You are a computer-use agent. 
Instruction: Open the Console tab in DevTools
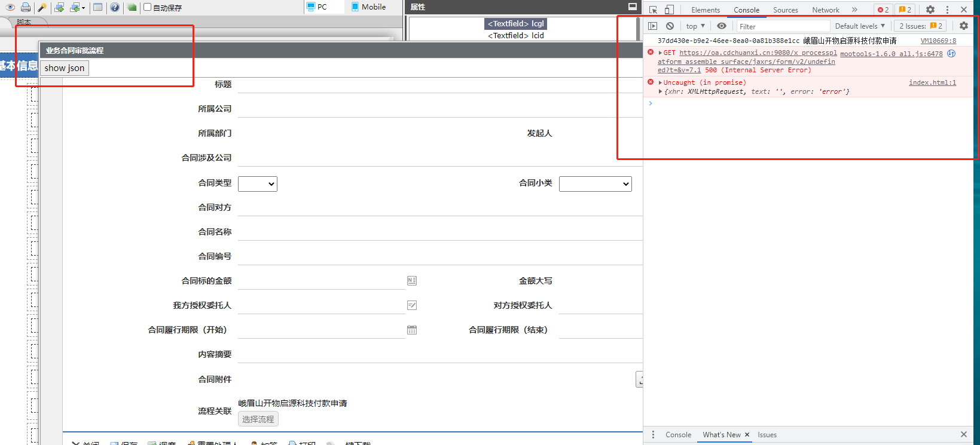747,10
